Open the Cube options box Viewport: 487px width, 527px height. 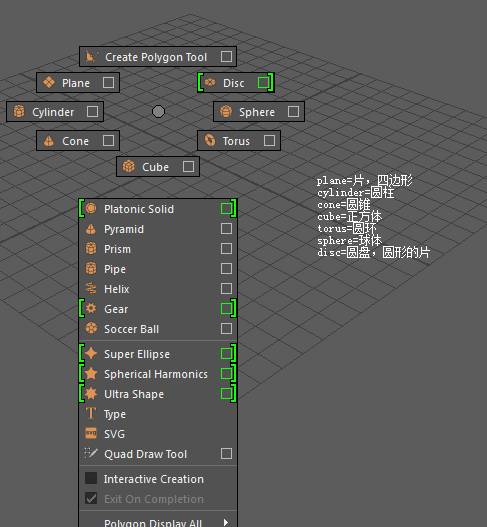pyautogui.click(x=188, y=166)
